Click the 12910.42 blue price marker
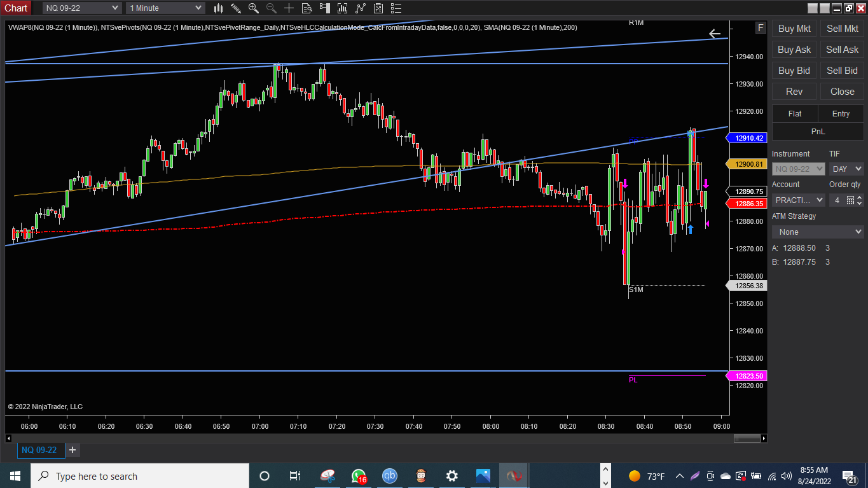 (748, 138)
